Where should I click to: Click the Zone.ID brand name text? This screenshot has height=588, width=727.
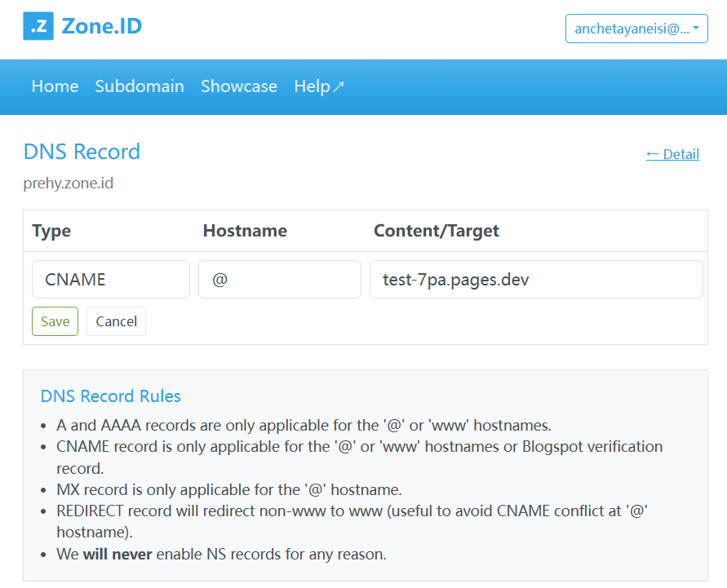tap(102, 26)
